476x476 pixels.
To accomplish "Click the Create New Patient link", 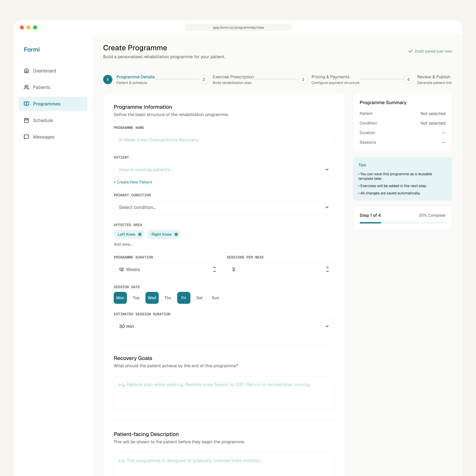I will coord(133,182).
